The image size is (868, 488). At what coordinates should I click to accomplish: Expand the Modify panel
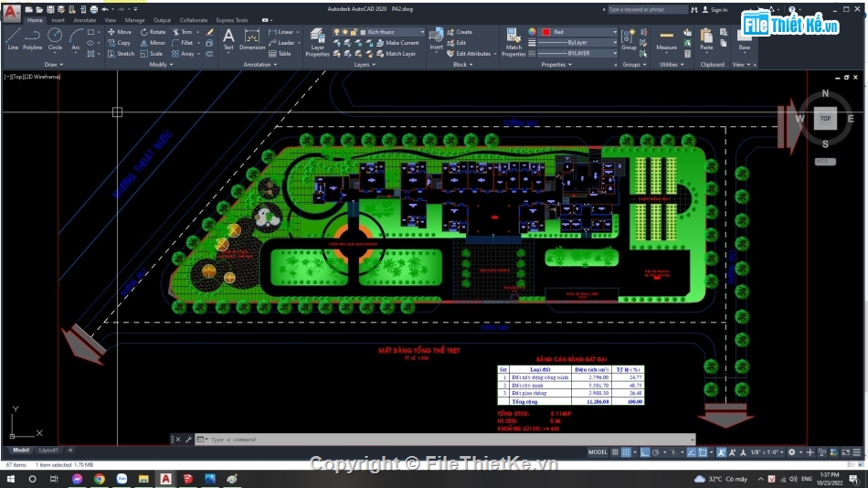[161, 65]
